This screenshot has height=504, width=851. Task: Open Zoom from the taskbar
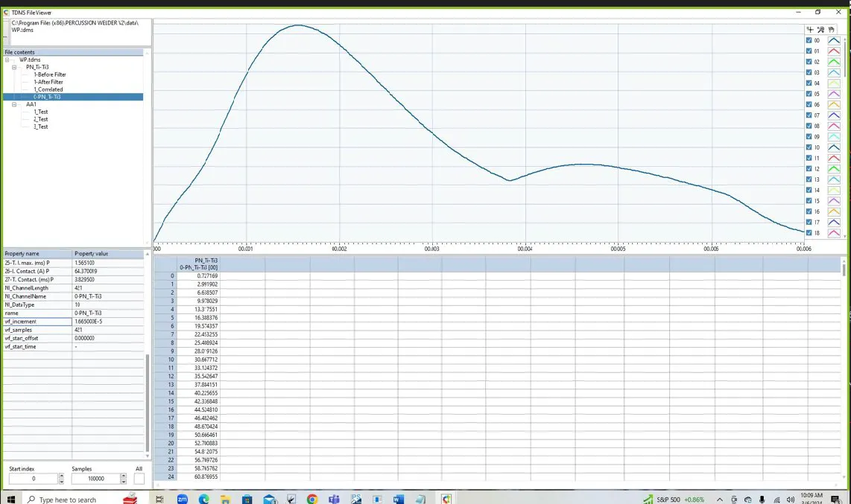183,499
